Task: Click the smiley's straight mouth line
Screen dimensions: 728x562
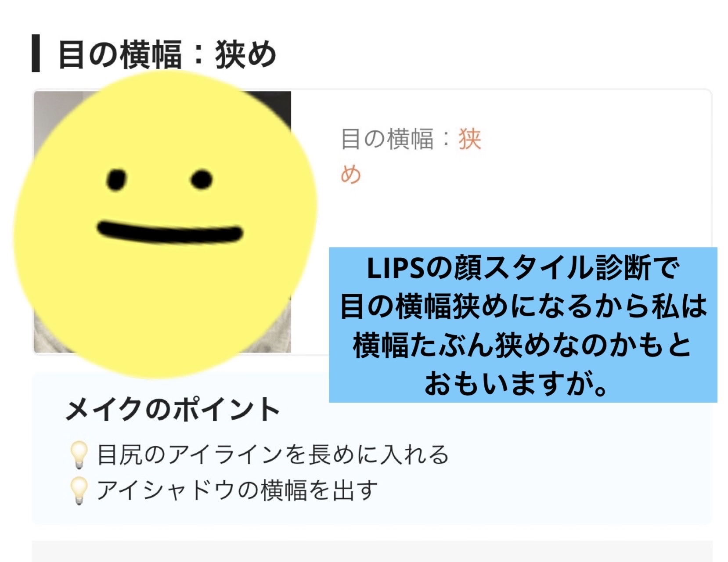Action: click(169, 233)
